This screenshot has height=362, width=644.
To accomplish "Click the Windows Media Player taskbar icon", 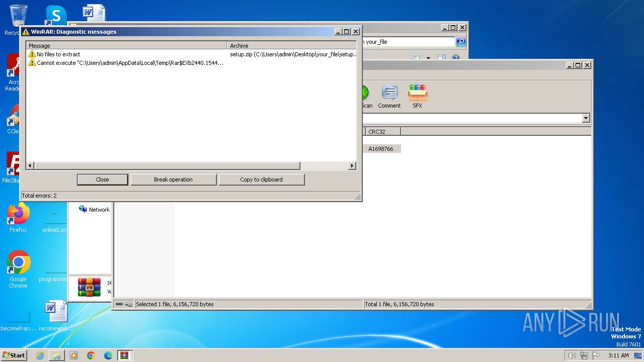I will [x=74, y=355].
